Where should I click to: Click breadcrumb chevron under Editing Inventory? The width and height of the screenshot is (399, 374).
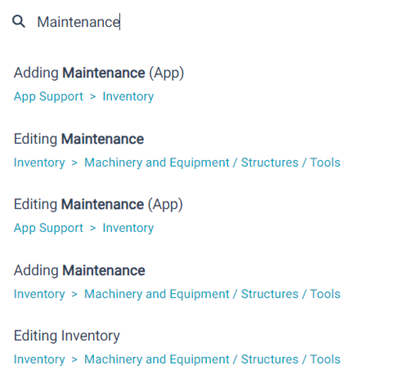point(74,360)
